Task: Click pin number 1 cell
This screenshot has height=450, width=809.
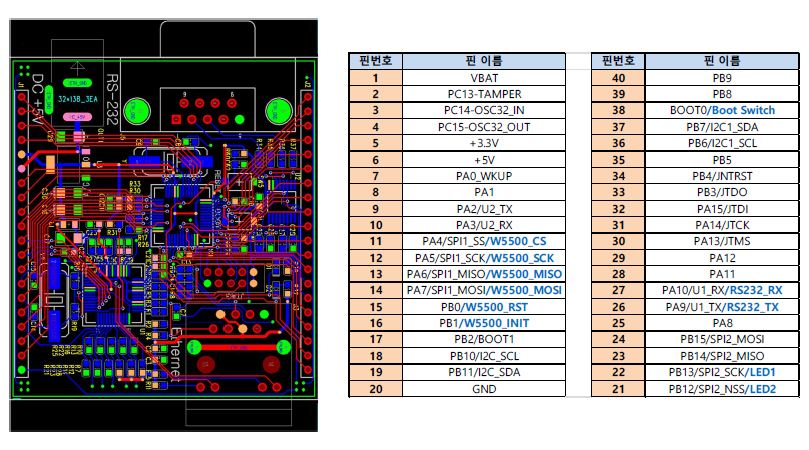Action: pyautogui.click(x=376, y=78)
